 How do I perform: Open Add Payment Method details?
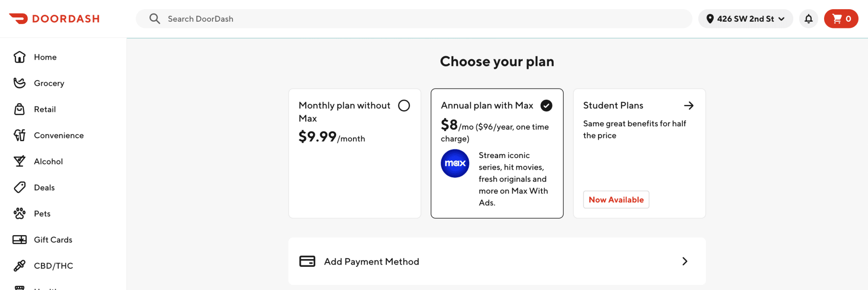tap(684, 261)
